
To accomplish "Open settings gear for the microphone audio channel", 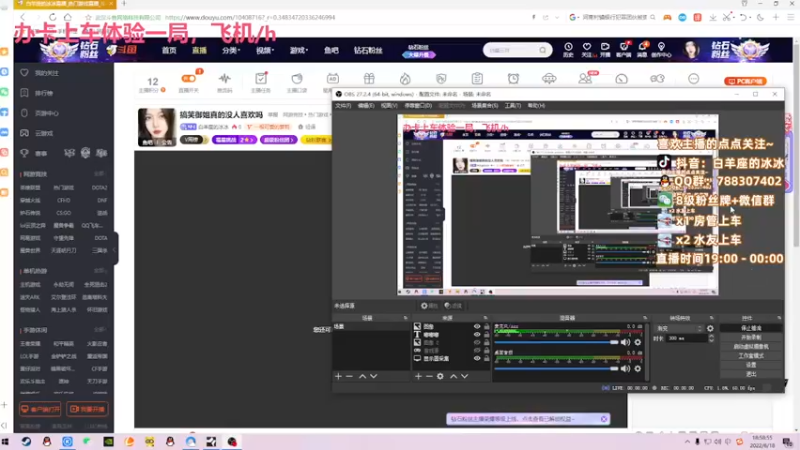I will (638, 342).
